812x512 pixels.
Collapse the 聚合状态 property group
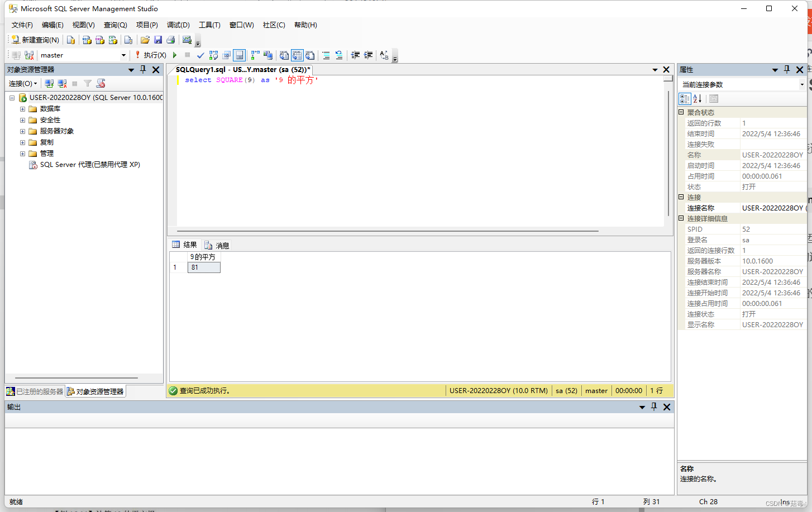tap(681, 112)
